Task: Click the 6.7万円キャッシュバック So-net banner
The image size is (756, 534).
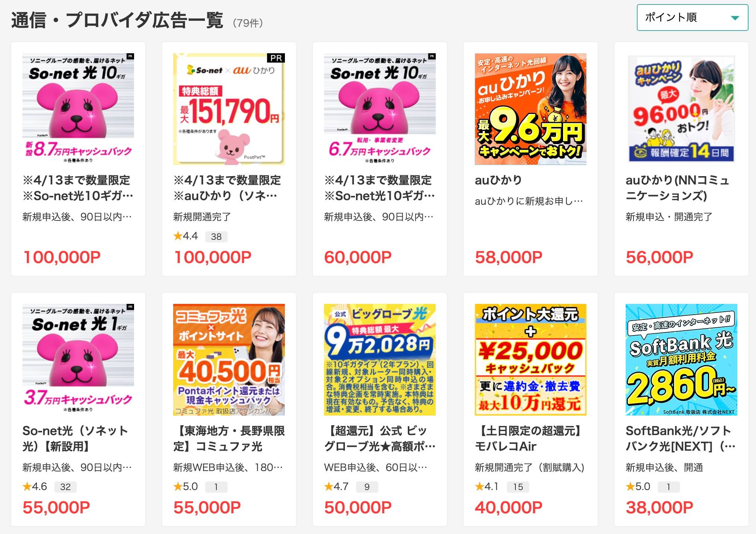Action: pos(380,109)
